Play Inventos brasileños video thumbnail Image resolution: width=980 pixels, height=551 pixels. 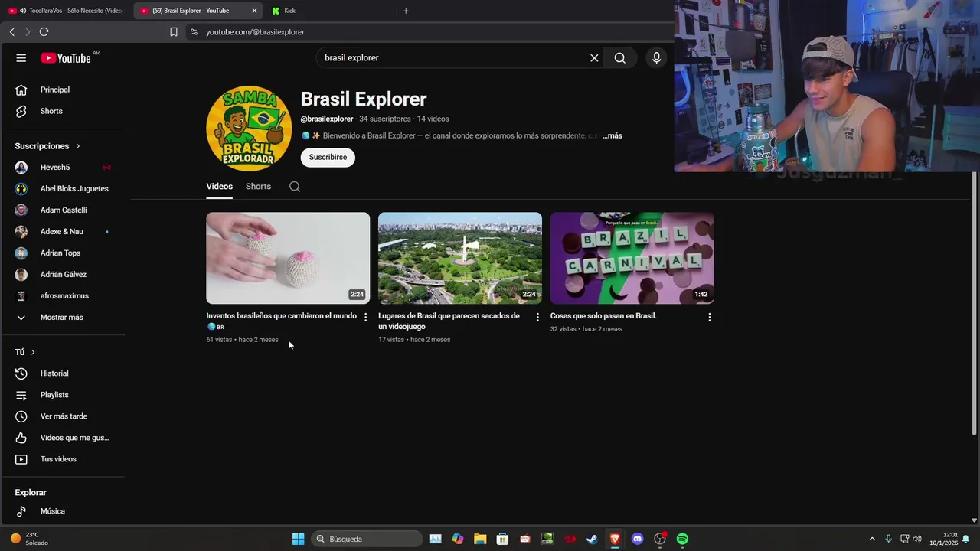288,258
